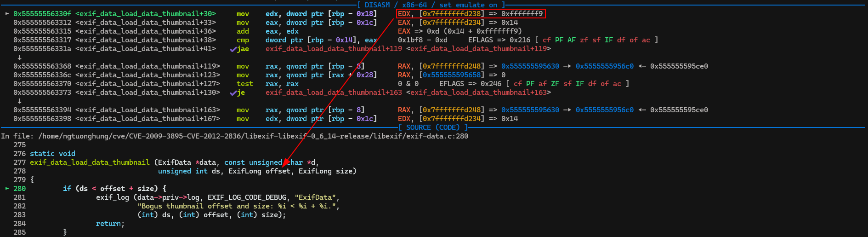Click the down arrow below the jae instruction
Image resolution: width=868 pixels, height=237 pixels.
click(x=19, y=58)
